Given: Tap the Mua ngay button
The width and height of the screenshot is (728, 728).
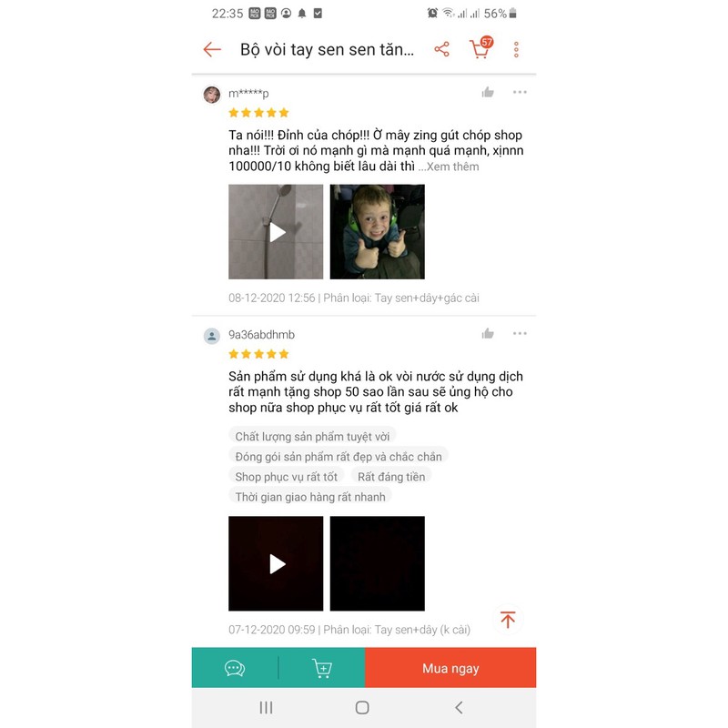Looking at the screenshot, I should (450, 668).
